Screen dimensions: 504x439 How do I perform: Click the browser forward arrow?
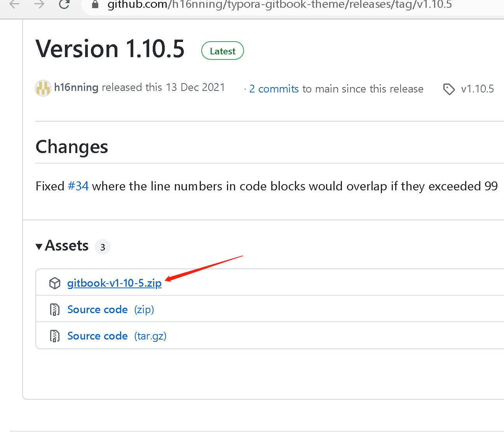[39, 5]
